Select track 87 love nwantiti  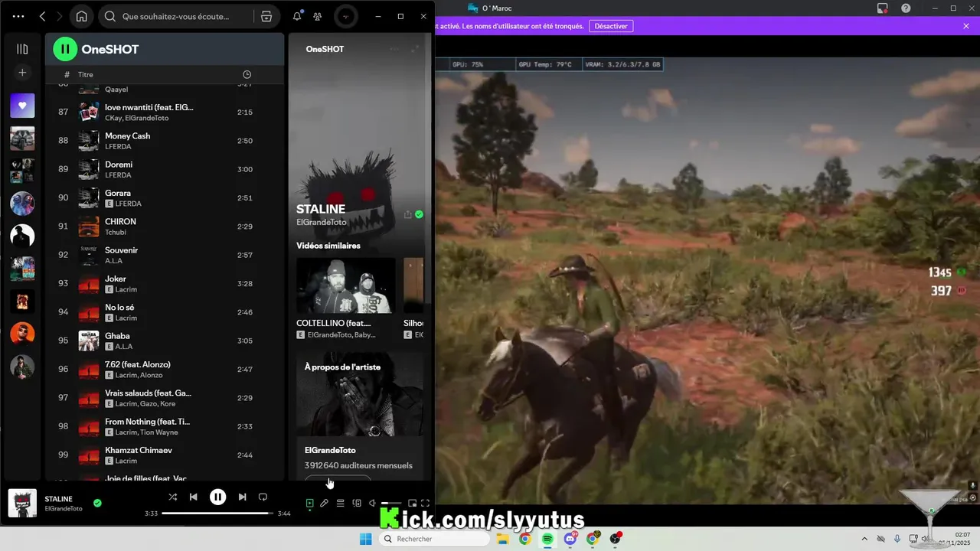165,112
